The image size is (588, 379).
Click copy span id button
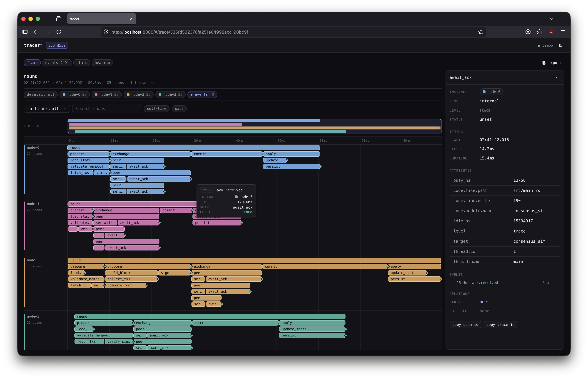(x=465, y=325)
